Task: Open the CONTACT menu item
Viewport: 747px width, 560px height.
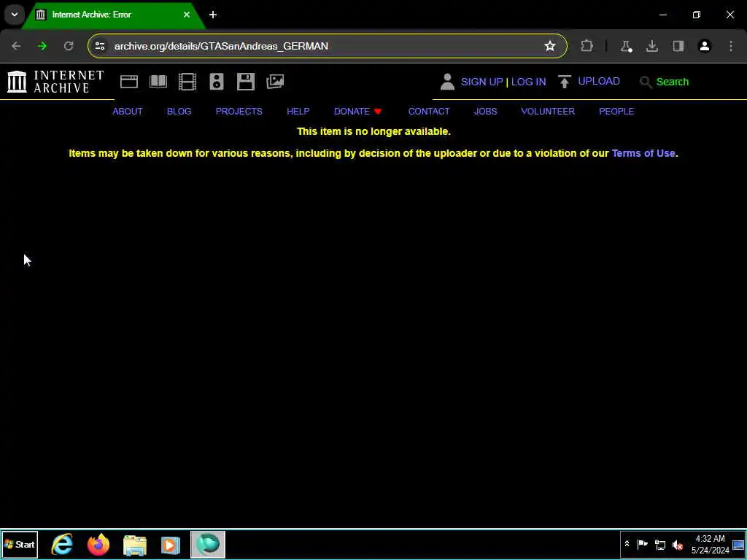Action: pyautogui.click(x=429, y=112)
